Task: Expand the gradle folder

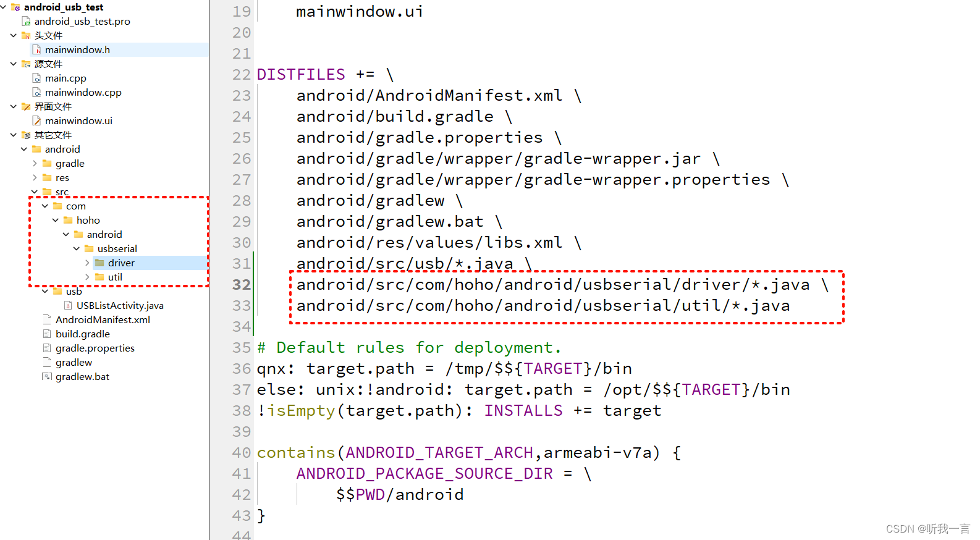Action: coord(35,163)
